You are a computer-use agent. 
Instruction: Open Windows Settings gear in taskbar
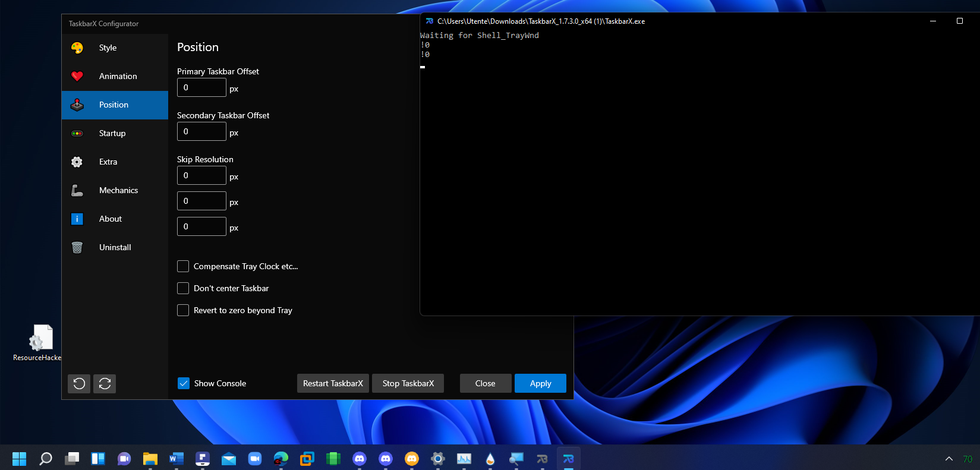(x=438, y=459)
